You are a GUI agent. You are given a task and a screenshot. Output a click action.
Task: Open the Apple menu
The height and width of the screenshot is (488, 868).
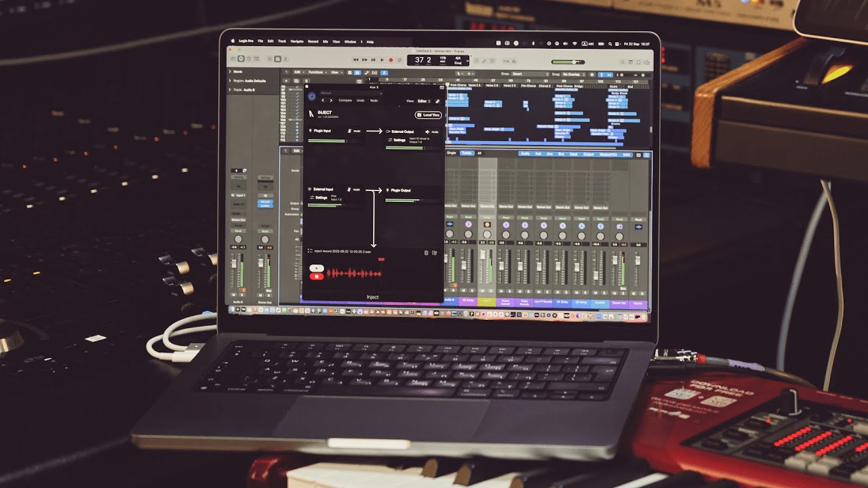point(233,41)
